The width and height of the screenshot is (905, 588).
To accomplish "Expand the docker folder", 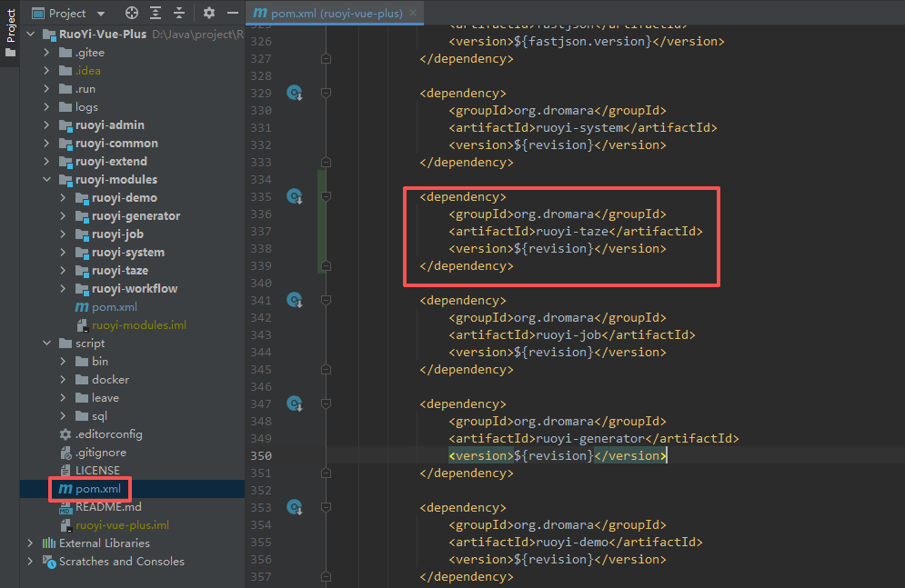I will click(x=63, y=379).
